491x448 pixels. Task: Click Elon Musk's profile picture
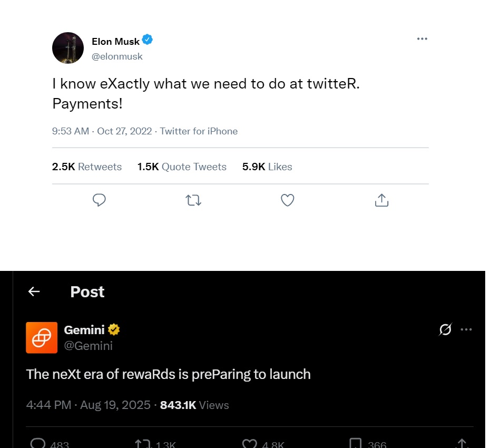click(68, 48)
